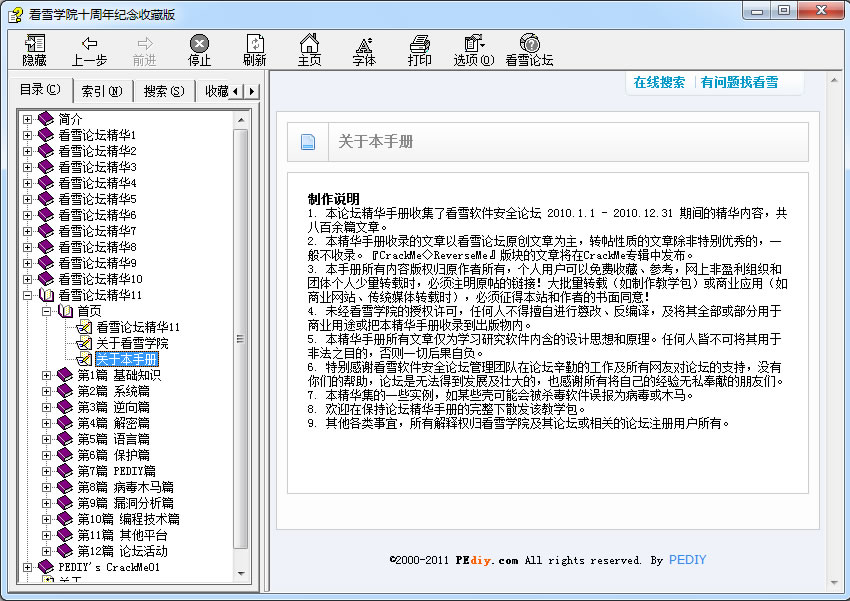The width and height of the screenshot is (850, 601).
Task: Switch to the 收藏 tab
Action: click(216, 91)
